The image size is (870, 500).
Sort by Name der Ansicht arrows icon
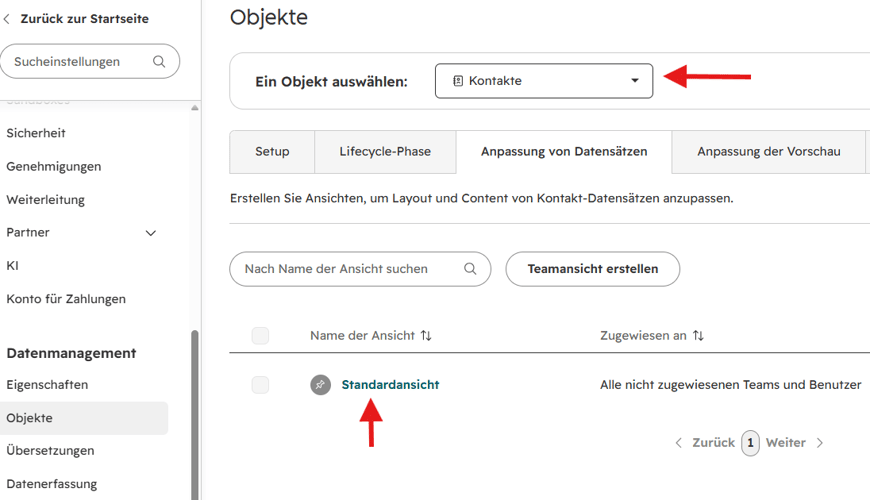point(426,335)
